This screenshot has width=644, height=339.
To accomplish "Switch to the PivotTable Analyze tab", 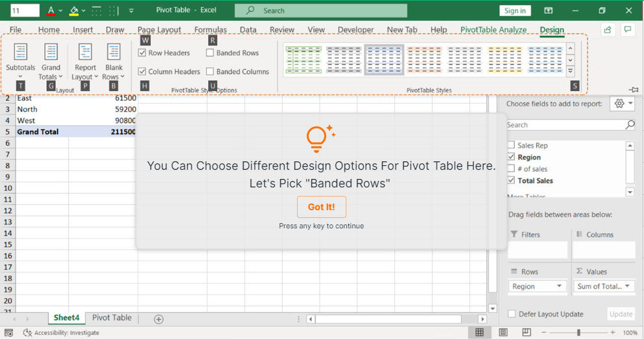I will click(x=493, y=30).
